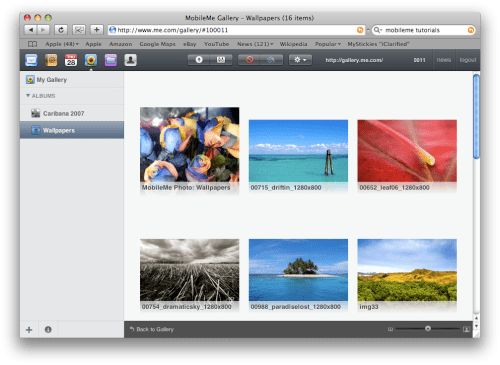The height and width of the screenshot is (365, 500).
Task: Open the MobileMe Mail icon
Action: (x=31, y=60)
